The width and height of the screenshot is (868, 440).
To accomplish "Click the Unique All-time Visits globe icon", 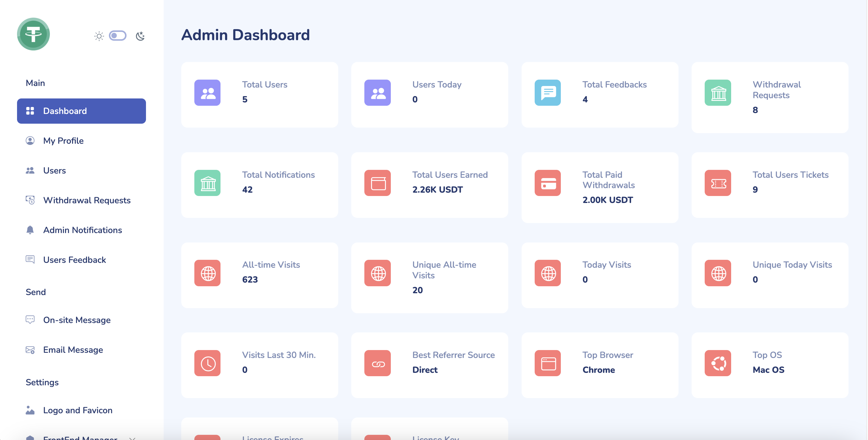I will coord(377,273).
